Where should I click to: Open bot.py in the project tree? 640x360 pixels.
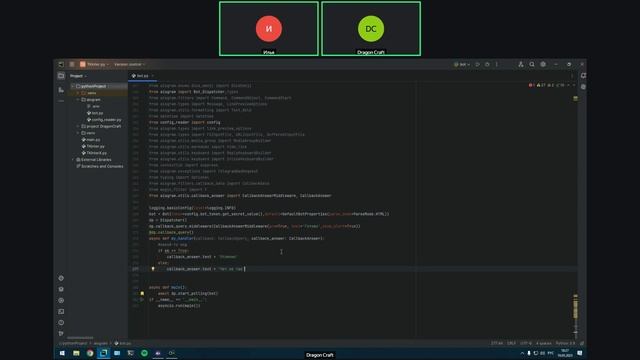pos(95,113)
